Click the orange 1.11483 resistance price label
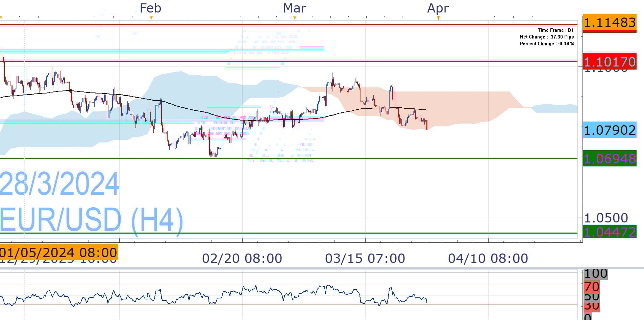This screenshot has height=320, width=644. click(x=609, y=23)
